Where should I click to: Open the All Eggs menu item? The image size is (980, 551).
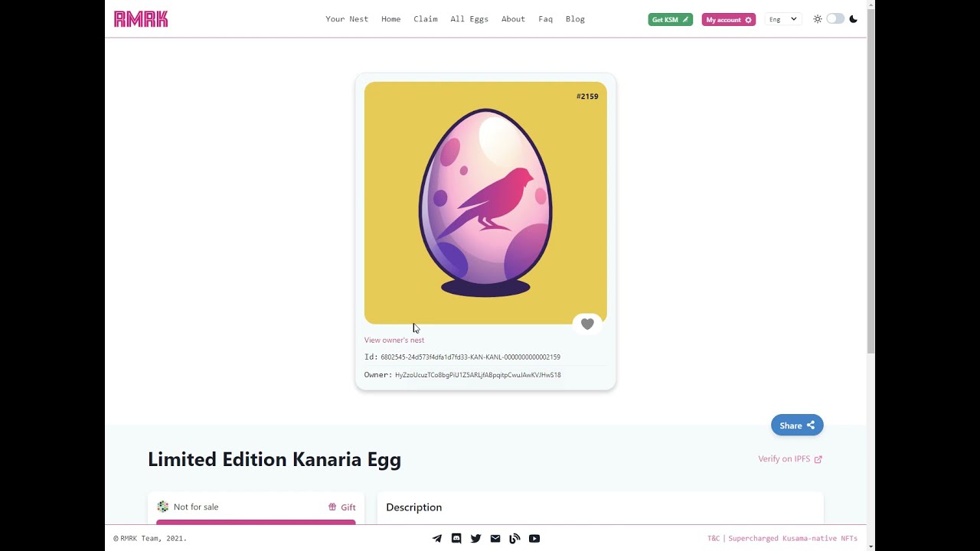click(x=469, y=19)
